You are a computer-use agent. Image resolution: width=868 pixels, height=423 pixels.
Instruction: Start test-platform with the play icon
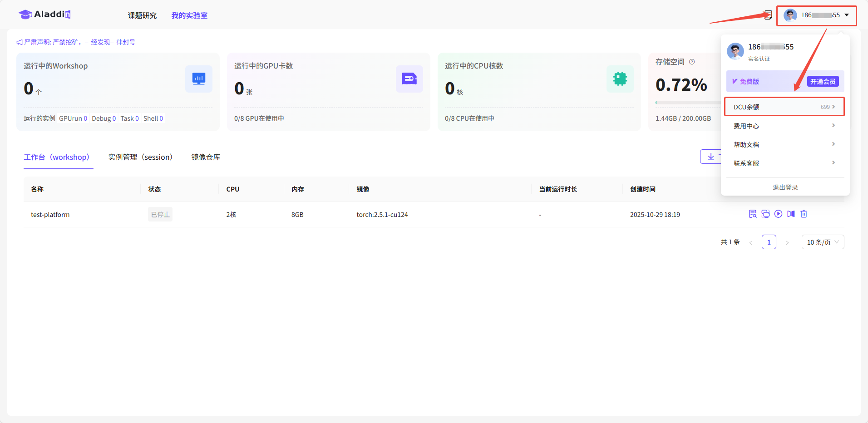click(778, 214)
